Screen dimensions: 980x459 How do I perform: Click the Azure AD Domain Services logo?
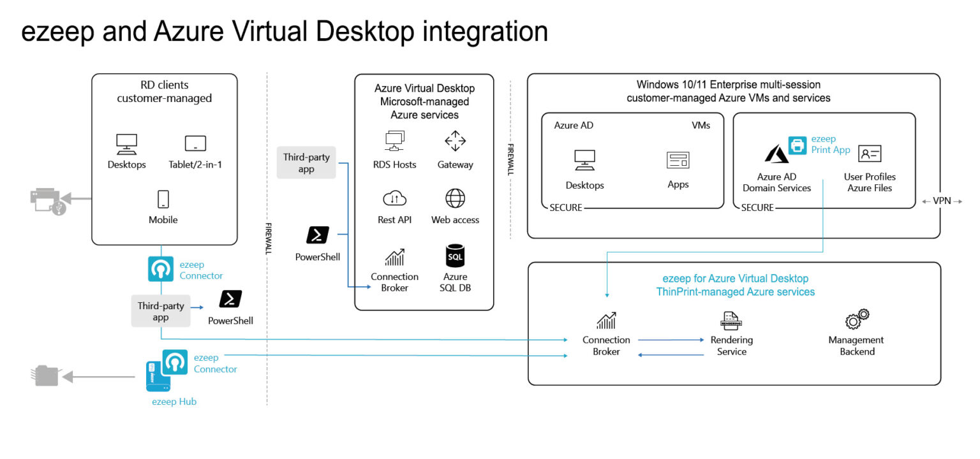777,155
